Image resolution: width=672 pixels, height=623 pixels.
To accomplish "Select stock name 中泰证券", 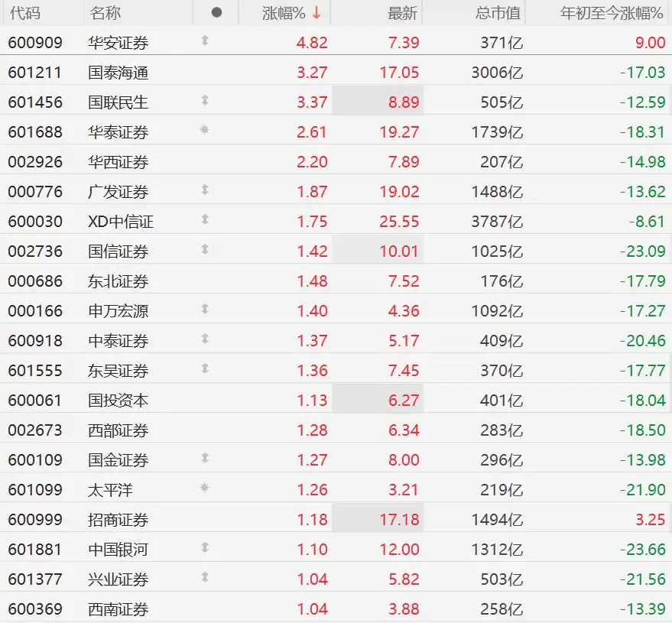I will click(x=118, y=341).
